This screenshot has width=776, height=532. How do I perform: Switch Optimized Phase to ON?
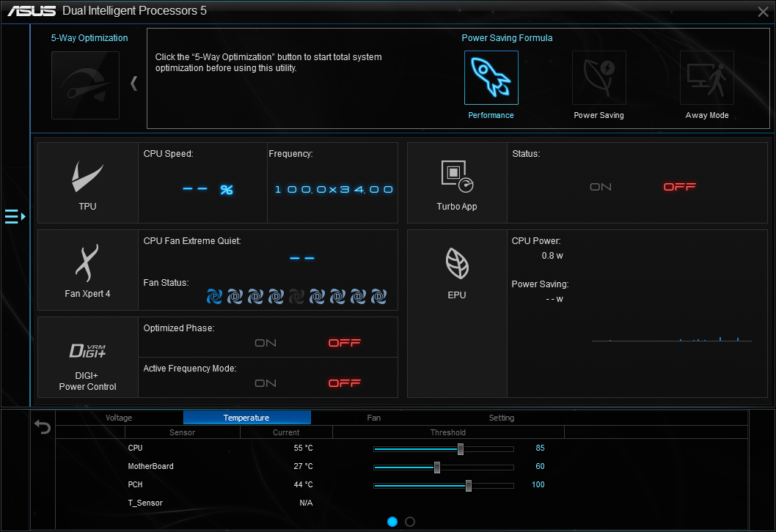[266, 343]
